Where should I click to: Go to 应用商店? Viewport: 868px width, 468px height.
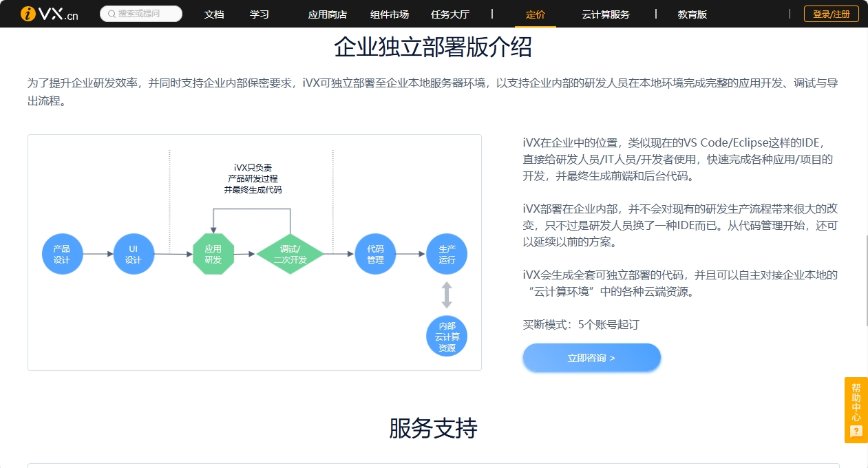[328, 14]
